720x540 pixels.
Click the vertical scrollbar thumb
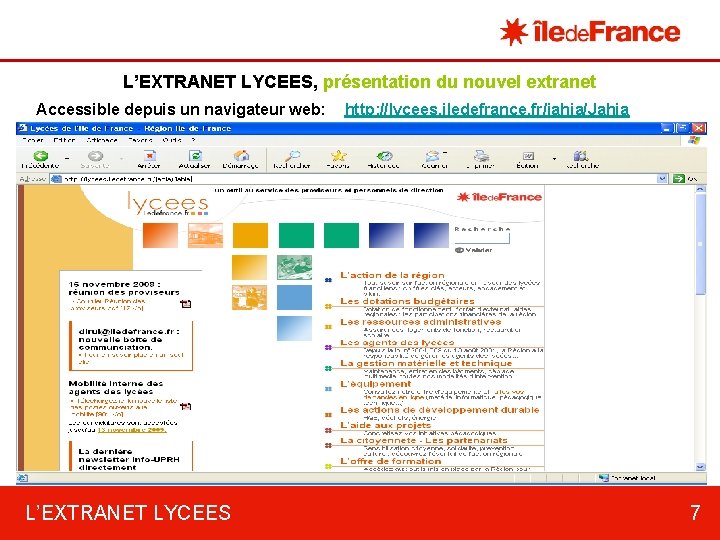click(x=700, y=244)
